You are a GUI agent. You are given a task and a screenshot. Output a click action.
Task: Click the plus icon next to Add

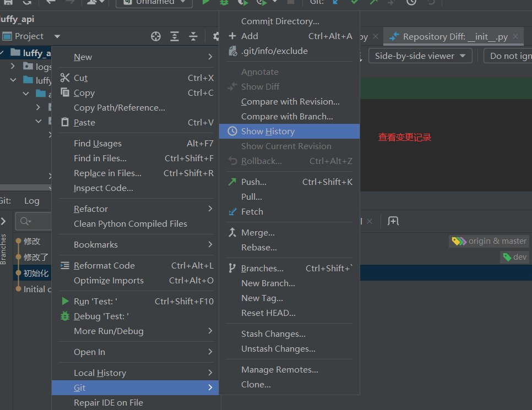pos(232,36)
